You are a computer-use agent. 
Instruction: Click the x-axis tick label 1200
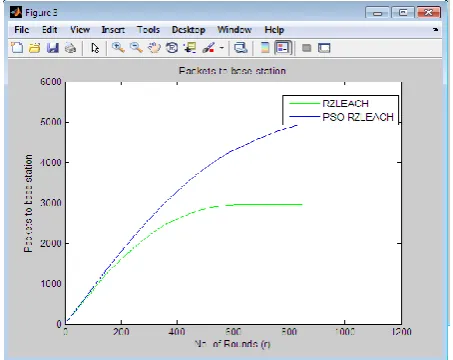[401, 332]
